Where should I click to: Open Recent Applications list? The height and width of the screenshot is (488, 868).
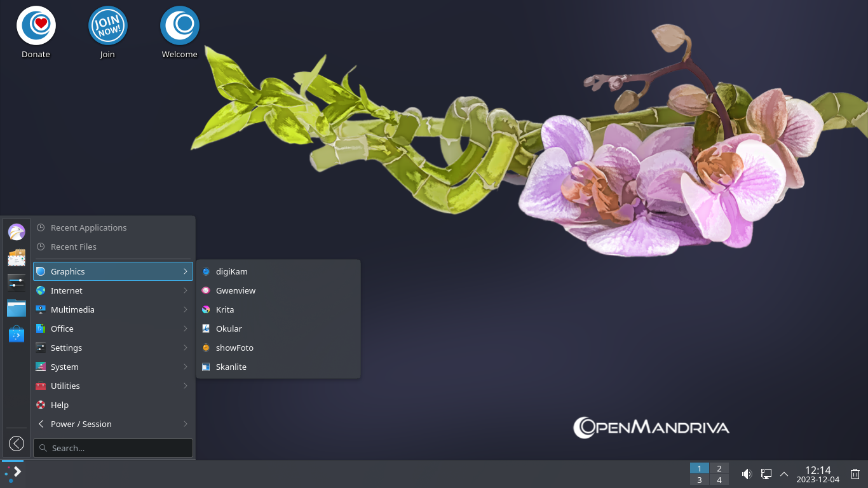(x=113, y=227)
